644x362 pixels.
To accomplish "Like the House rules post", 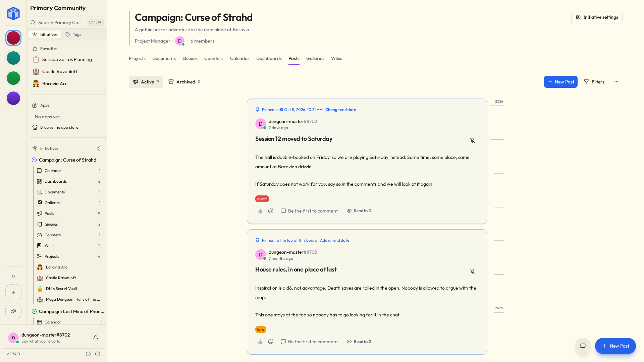I will 260,342.
